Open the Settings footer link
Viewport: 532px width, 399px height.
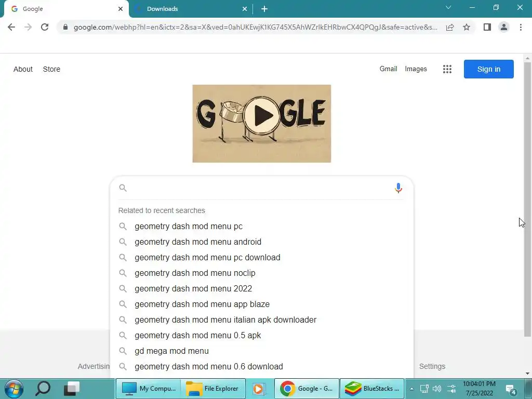(432, 366)
